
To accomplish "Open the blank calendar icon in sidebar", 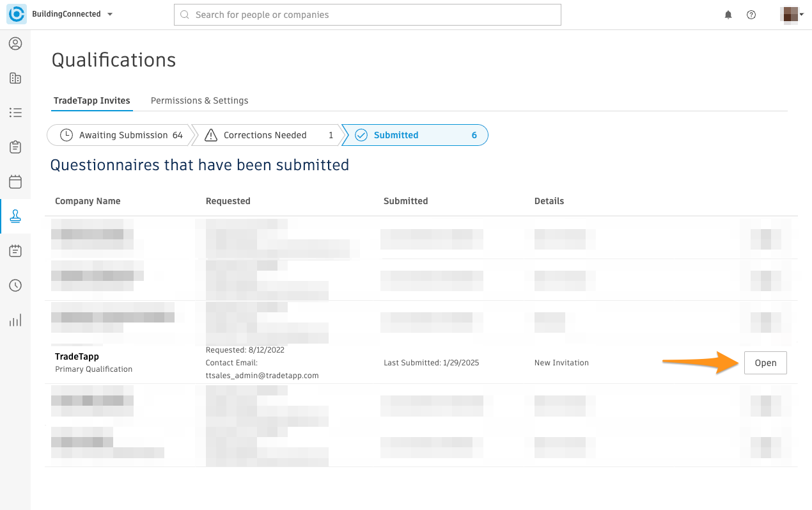I will coord(15,182).
